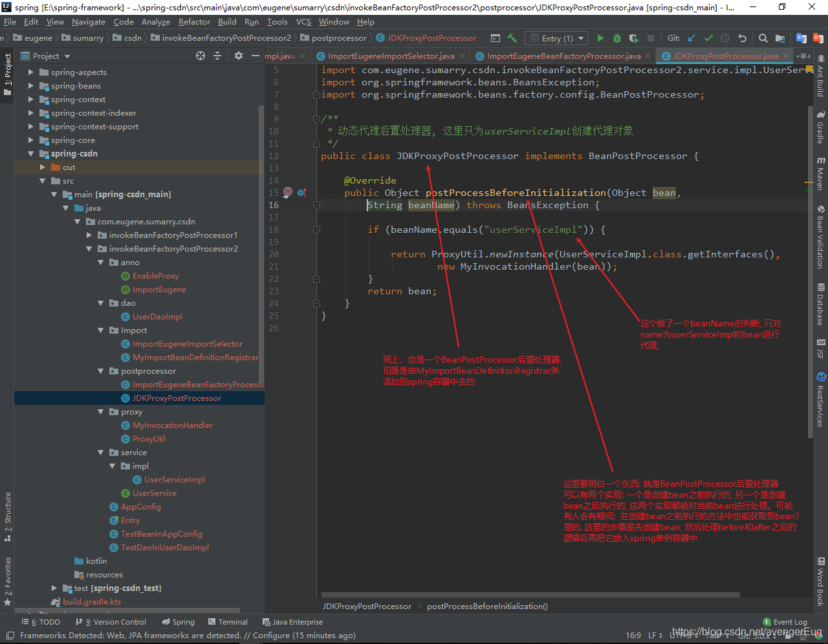Toggle the 9: Version Control tool window
Viewport: 828px width, 644px height.
(x=111, y=622)
